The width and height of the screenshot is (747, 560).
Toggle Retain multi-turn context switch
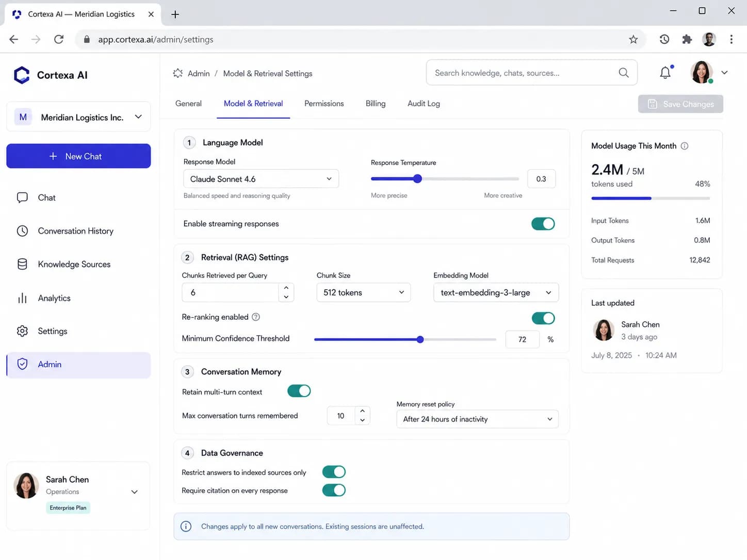coord(299,391)
